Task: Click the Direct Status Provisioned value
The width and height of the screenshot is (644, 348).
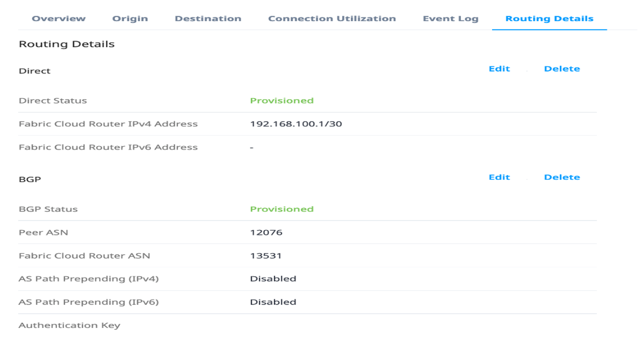Action: pyautogui.click(x=282, y=101)
